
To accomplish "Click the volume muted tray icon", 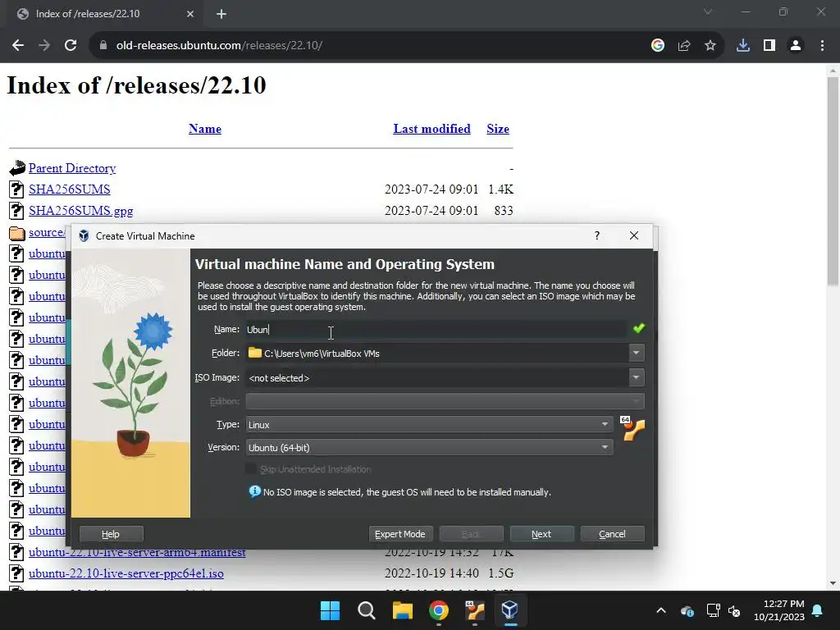I will coord(734,610).
